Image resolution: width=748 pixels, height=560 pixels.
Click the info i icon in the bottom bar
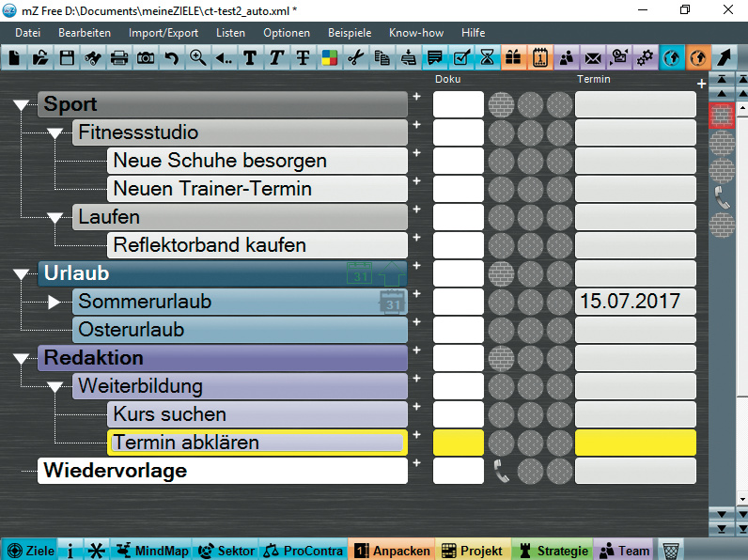[x=70, y=551]
